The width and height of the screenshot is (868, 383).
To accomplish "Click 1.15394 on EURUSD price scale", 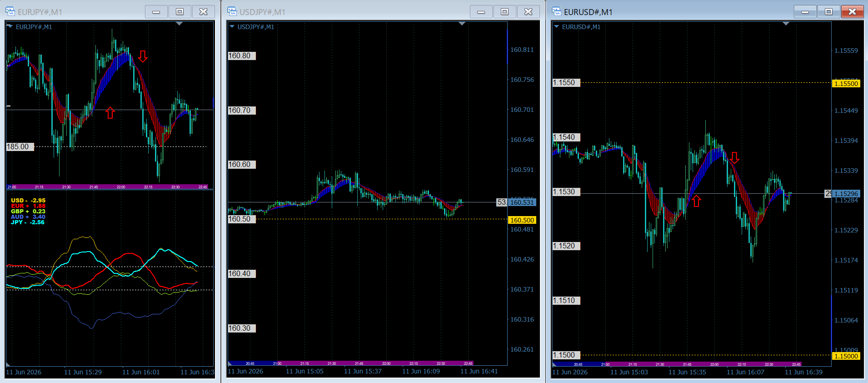I will pos(846,141).
